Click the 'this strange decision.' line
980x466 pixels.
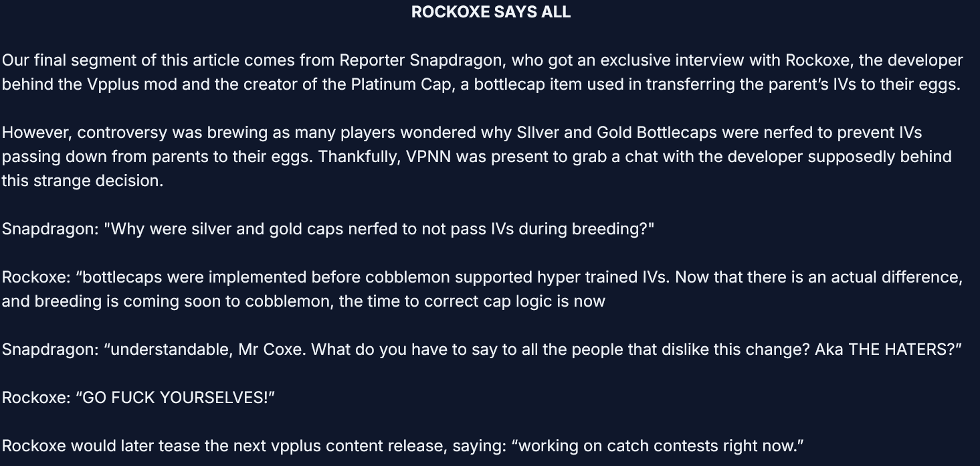coord(82,181)
